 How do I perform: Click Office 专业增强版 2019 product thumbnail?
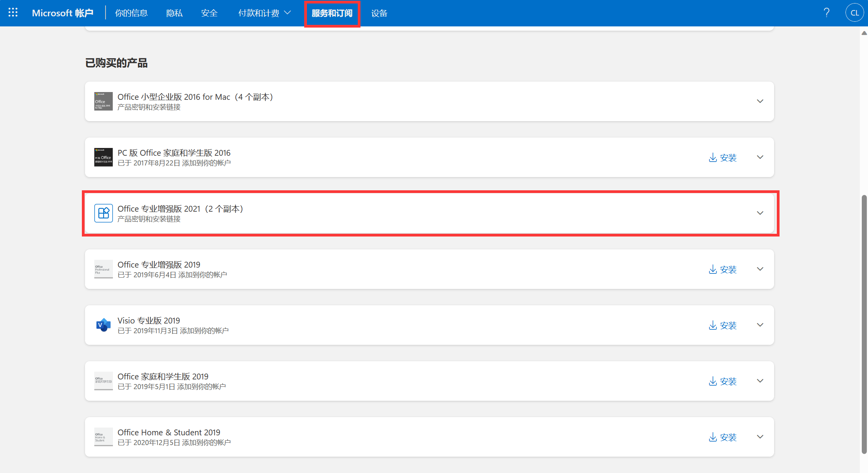pos(103,269)
